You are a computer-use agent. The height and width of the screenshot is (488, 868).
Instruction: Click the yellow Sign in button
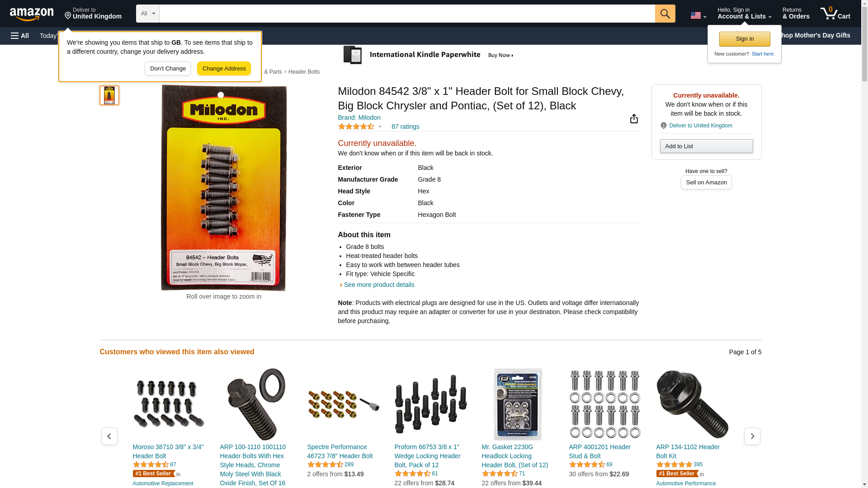click(745, 39)
